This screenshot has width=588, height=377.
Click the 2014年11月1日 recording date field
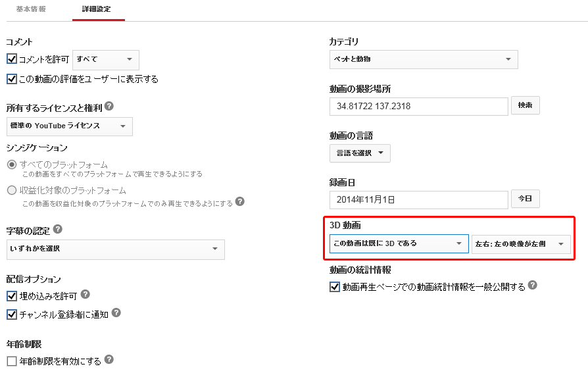tap(418, 199)
